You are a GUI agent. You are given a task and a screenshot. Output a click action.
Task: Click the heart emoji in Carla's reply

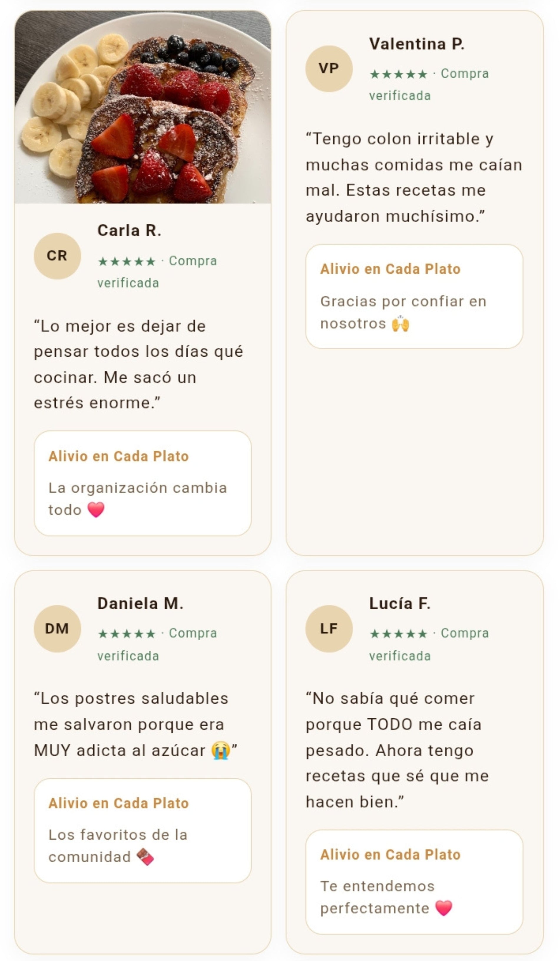[x=96, y=510]
